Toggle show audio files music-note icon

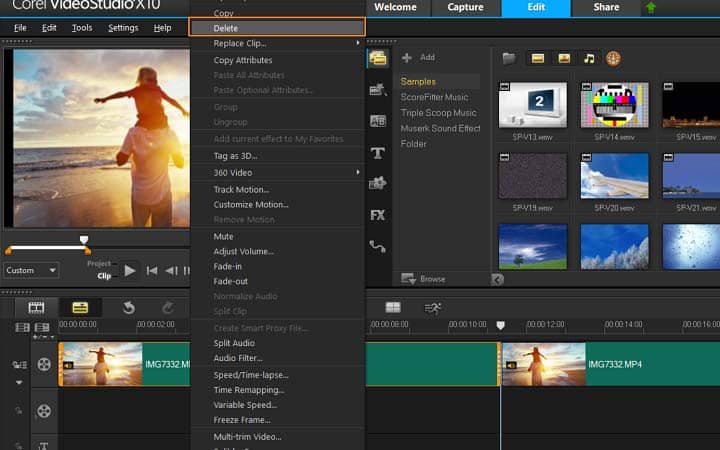[589, 58]
